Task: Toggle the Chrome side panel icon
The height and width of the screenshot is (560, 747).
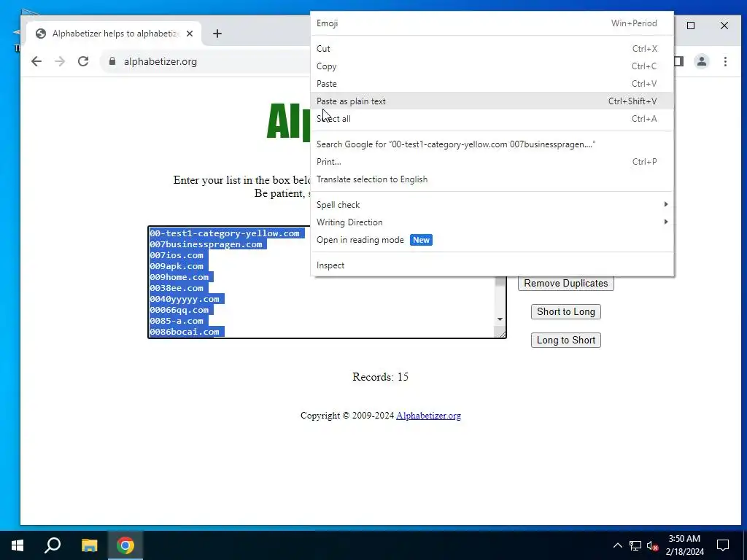Action: (x=679, y=61)
